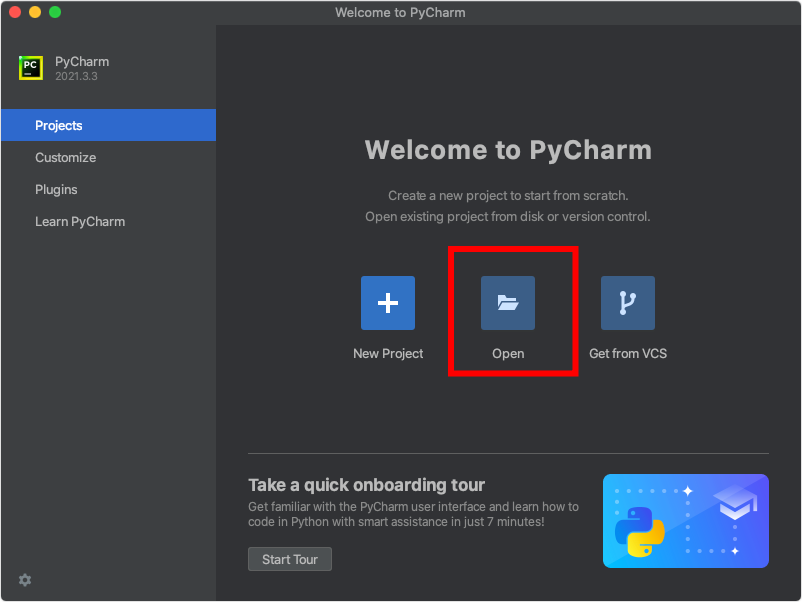Image resolution: width=802 pixels, height=602 pixels.
Task: Go to Learn PyCharm tab
Action: [108, 221]
